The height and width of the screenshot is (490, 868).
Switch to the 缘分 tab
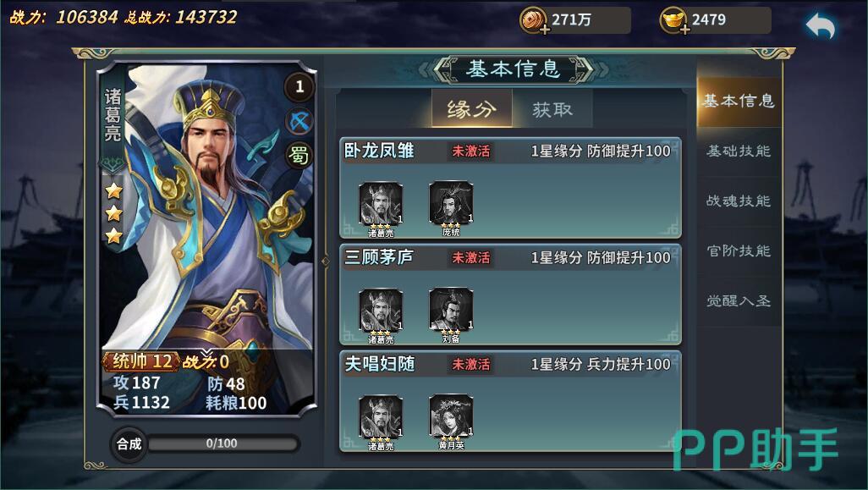click(471, 108)
